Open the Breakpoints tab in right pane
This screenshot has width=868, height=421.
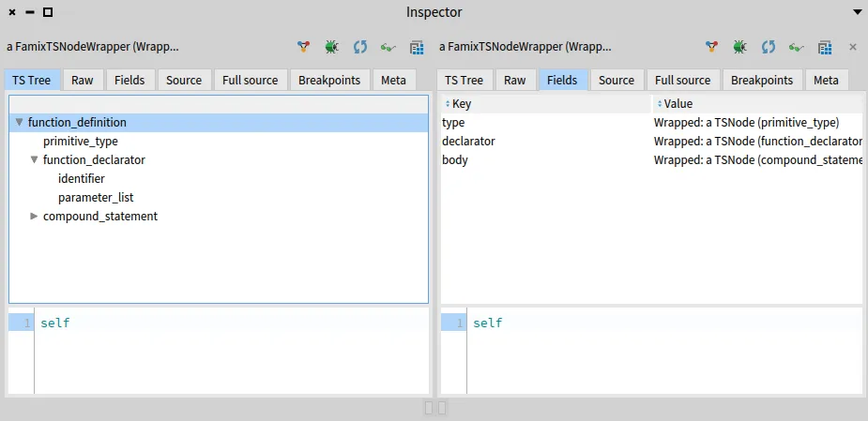762,81
